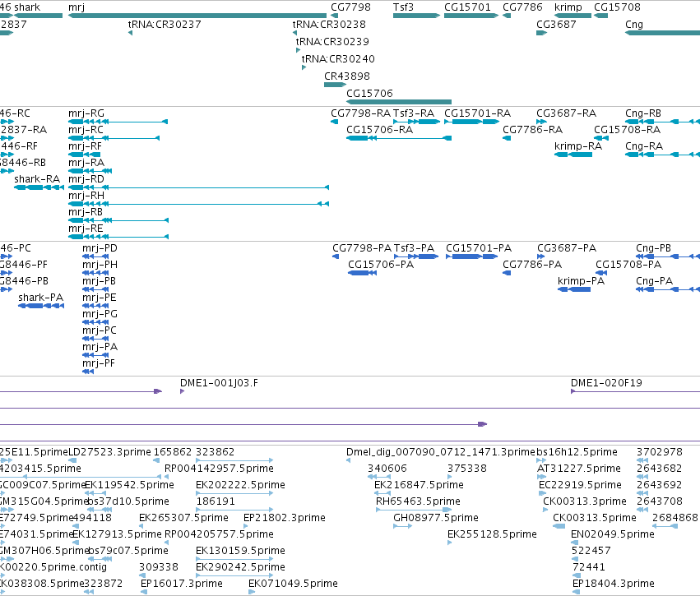700x596 pixels.
Task: Click transcript mrj-RD label
Action: click(x=86, y=179)
